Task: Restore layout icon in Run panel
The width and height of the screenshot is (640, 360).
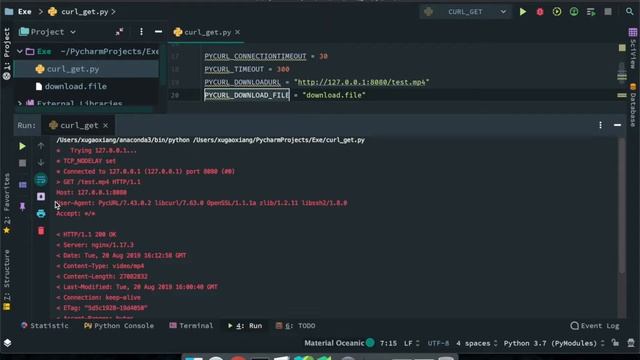Action: tap(22, 185)
